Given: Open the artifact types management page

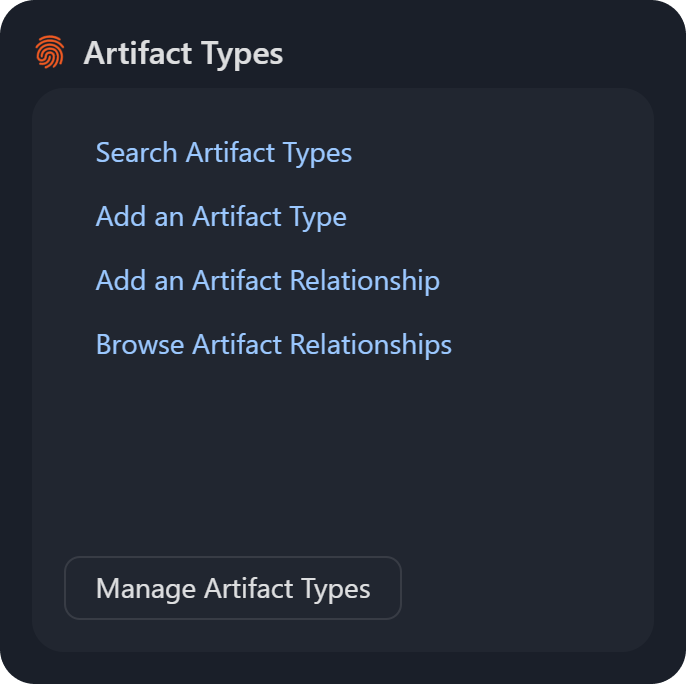Looking at the screenshot, I should click(233, 588).
